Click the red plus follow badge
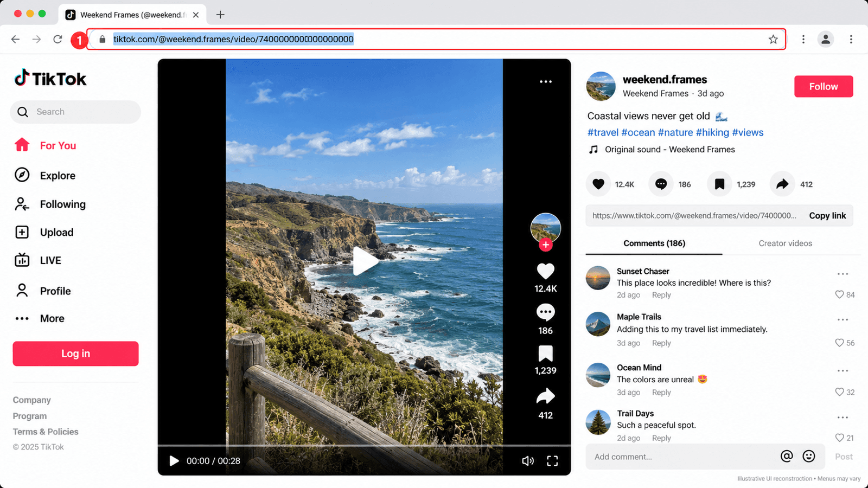868x488 pixels. tap(546, 245)
